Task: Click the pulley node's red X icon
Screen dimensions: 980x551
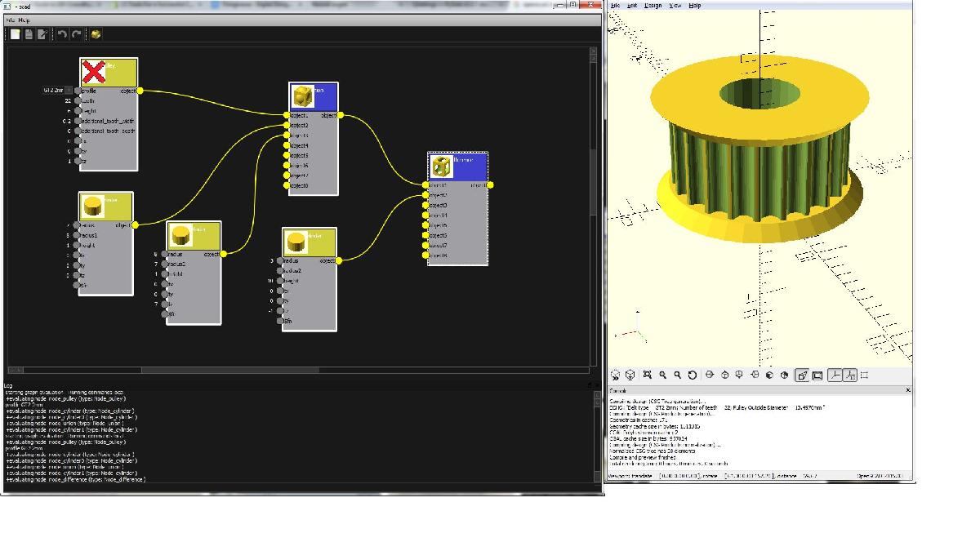Action: [94, 71]
